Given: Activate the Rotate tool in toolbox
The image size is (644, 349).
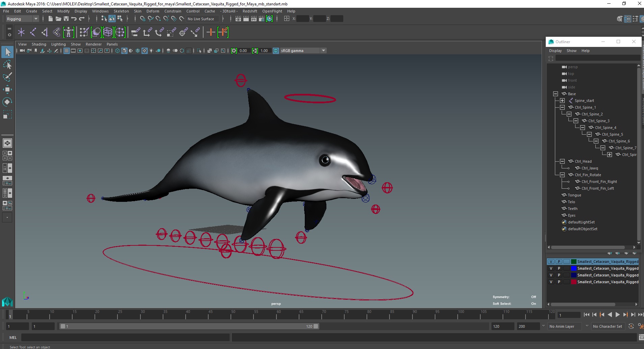Looking at the screenshot, I should coord(7,102).
